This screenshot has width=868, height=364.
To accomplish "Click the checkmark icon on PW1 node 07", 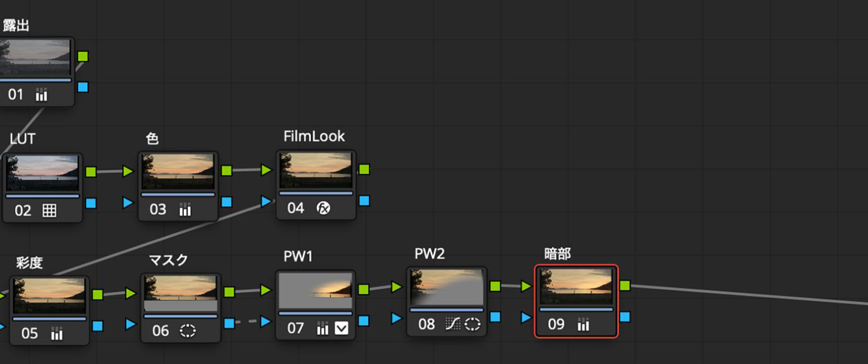I will (342, 329).
